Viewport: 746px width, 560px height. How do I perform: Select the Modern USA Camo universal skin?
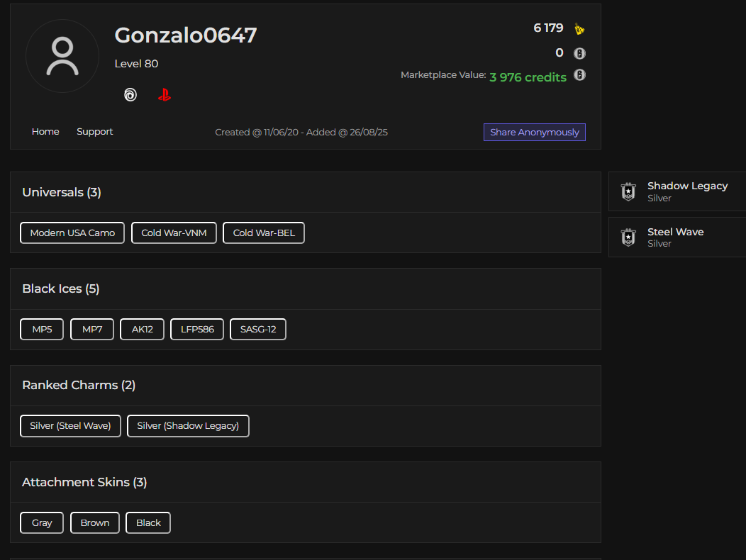[x=72, y=233]
